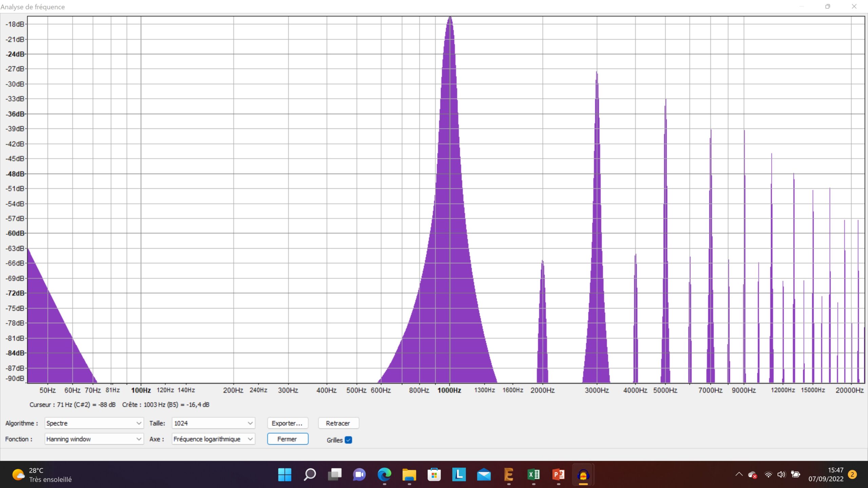
Task: Expand the Algorithme Spectre dropdown
Action: click(94, 423)
